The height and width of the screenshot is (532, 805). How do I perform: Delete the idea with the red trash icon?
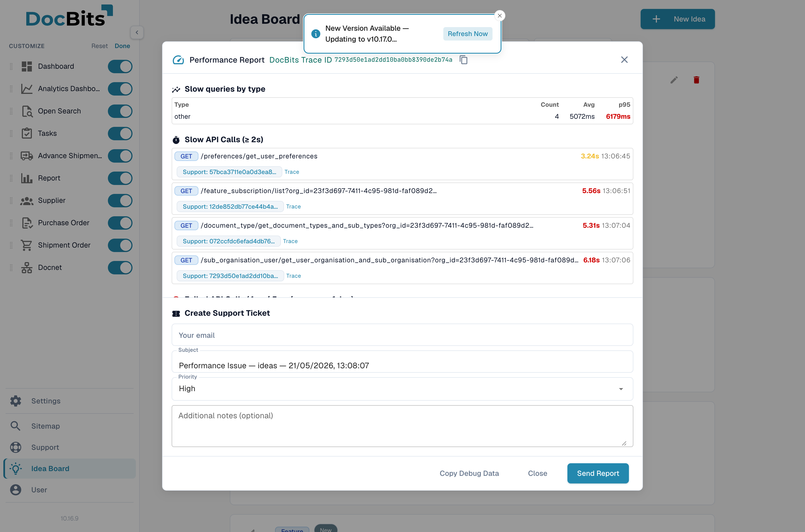tap(696, 80)
